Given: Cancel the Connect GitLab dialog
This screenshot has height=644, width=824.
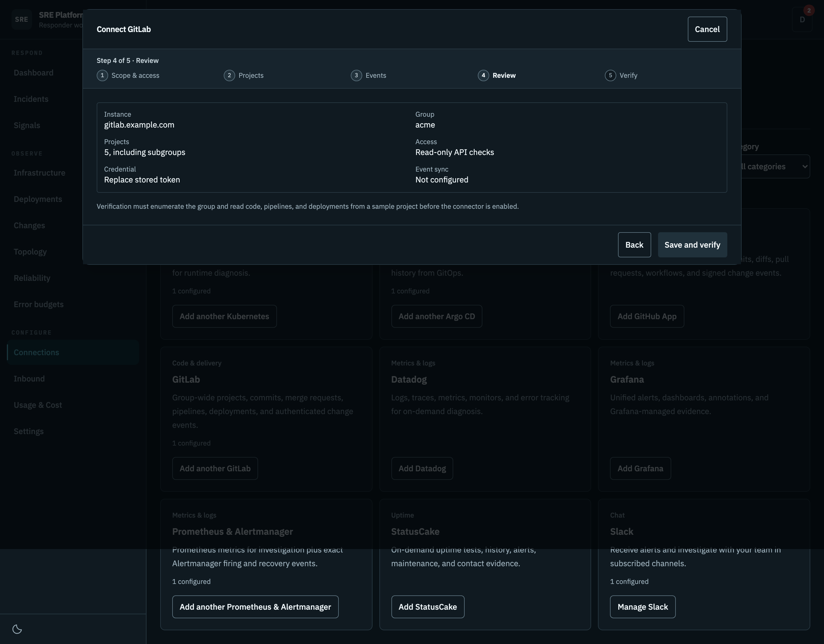Looking at the screenshot, I should tap(707, 29).
